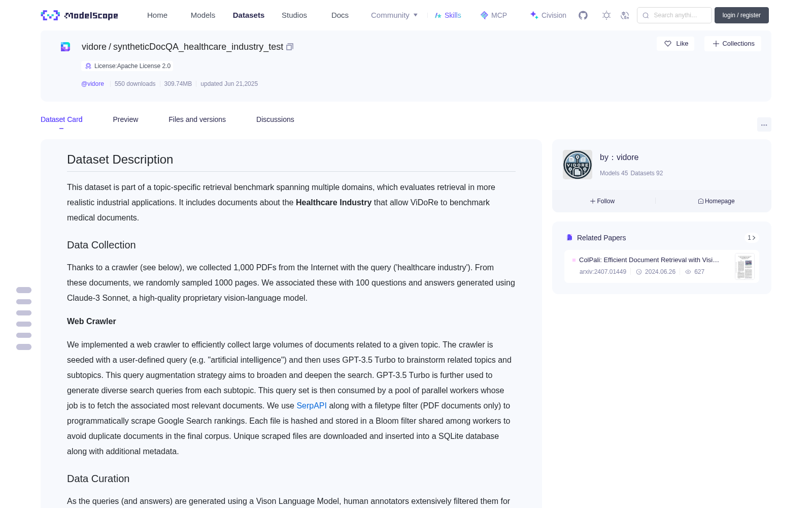
Task: Click the vidore organization avatar
Action: point(578,165)
